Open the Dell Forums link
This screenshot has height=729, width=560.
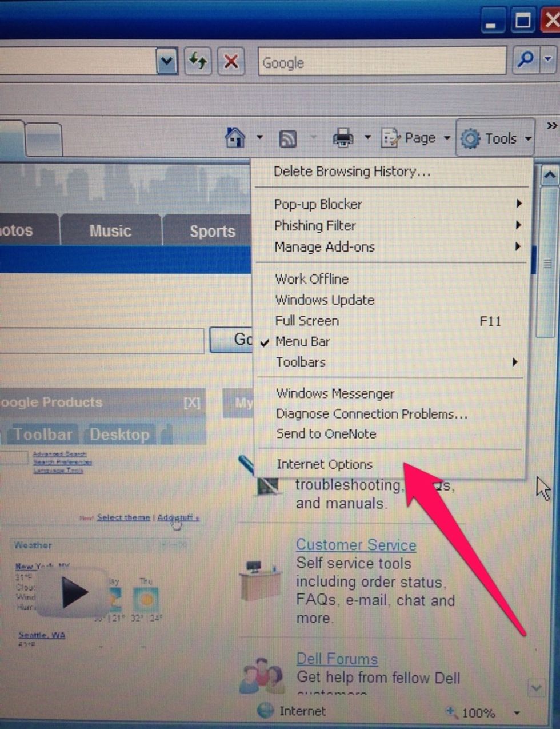[337, 659]
